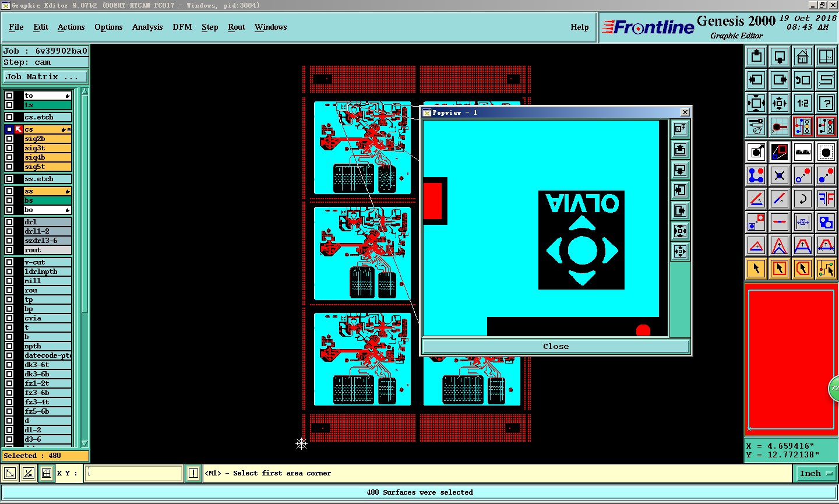
Task: Select the polygon-area arrow select tool
Action: point(803,269)
